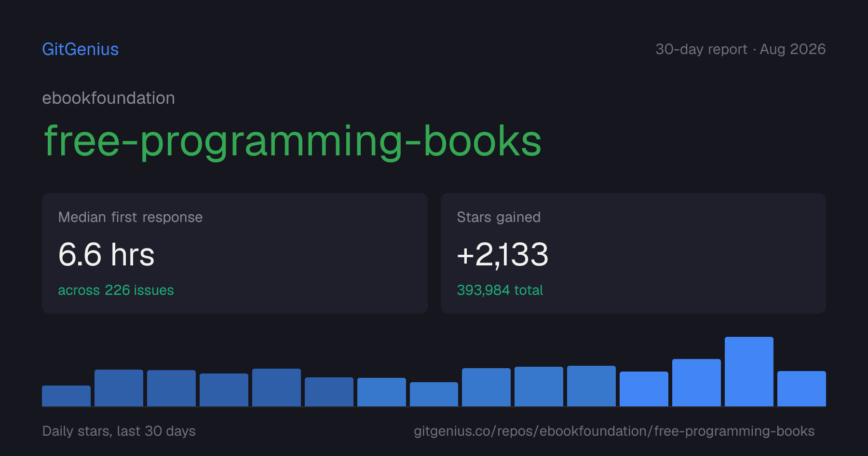Click the '+2,133' stars value
This screenshot has width=868, height=456.
pyautogui.click(x=502, y=255)
